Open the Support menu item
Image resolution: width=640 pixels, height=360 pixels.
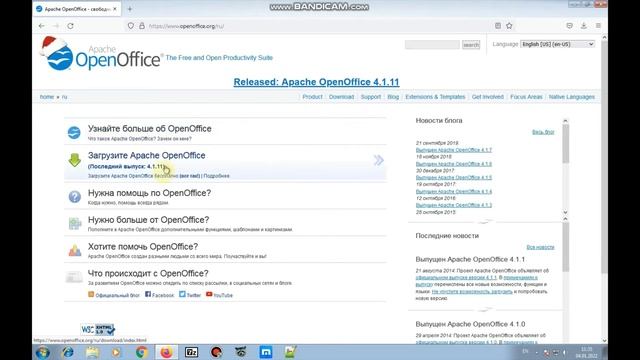(371, 97)
